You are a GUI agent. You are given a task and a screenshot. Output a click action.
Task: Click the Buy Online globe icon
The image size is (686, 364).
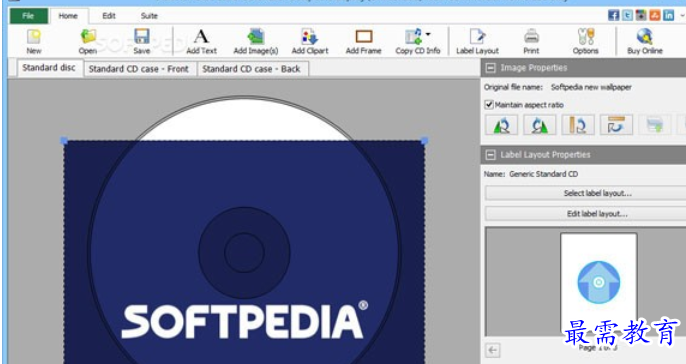(x=644, y=37)
